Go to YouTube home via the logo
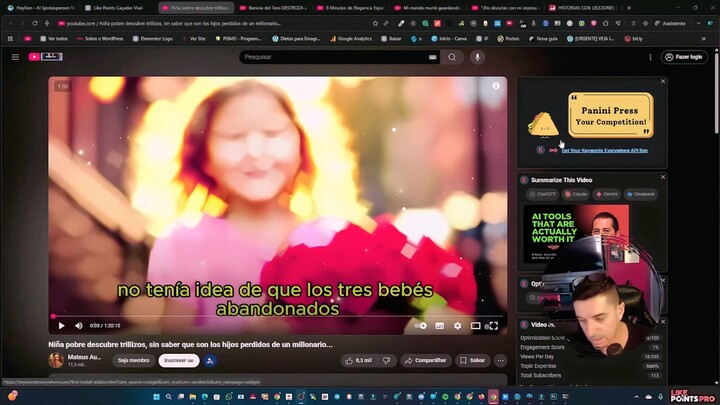This screenshot has height=405, width=720. [x=45, y=56]
